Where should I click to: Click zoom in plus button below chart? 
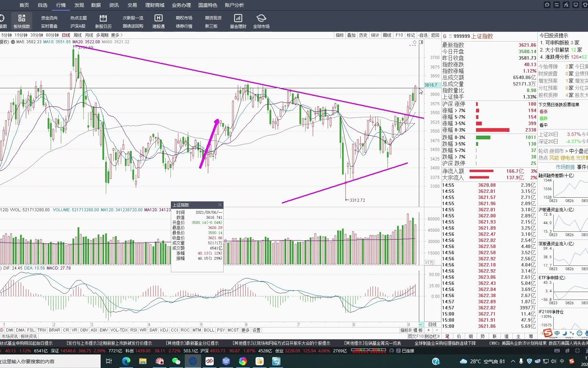(x=428, y=330)
